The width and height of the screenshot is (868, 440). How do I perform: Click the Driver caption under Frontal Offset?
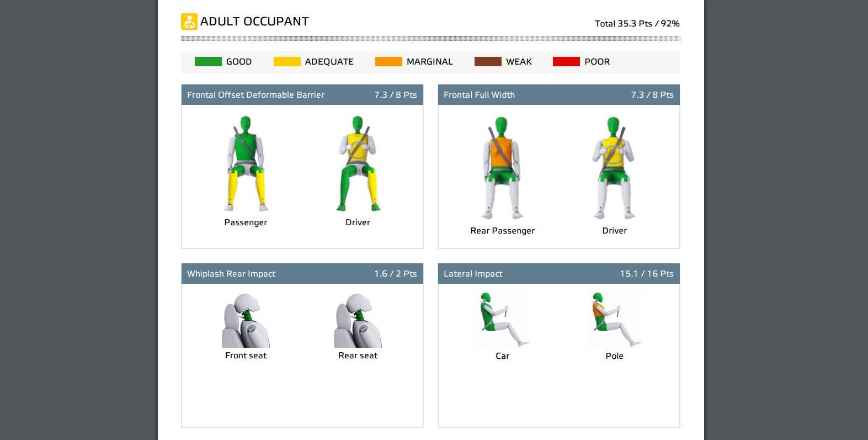[358, 222]
